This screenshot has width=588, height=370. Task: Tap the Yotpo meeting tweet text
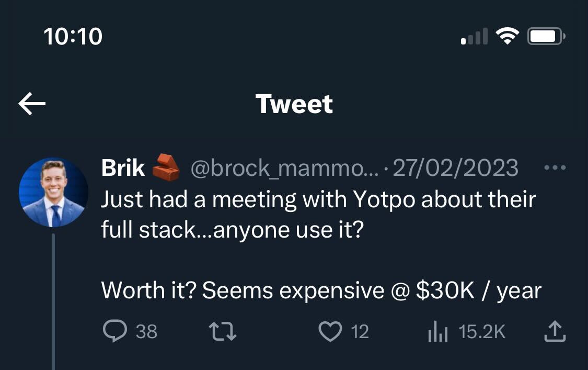tap(318, 215)
